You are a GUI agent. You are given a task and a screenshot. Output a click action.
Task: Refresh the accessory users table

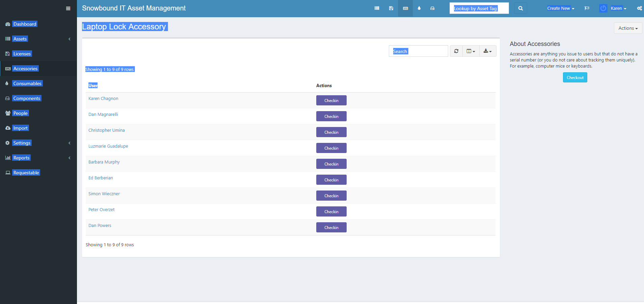456,51
